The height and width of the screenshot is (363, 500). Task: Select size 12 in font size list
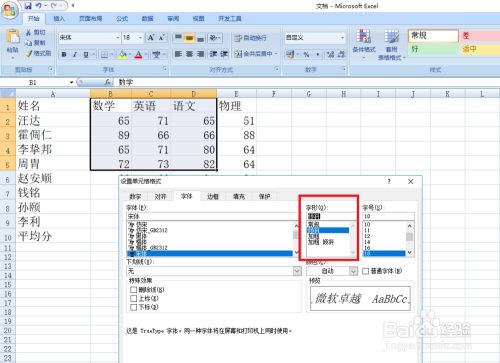tap(367, 236)
